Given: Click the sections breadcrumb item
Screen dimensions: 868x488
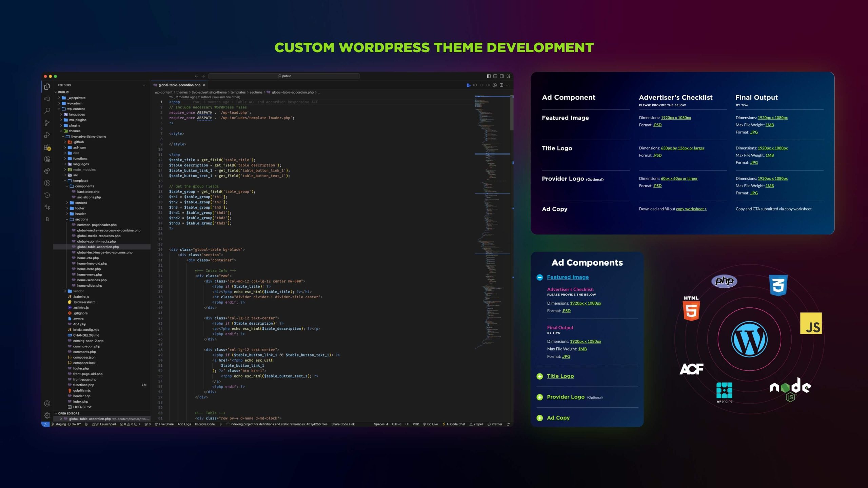Looking at the screenshot, I should (256, 92).
